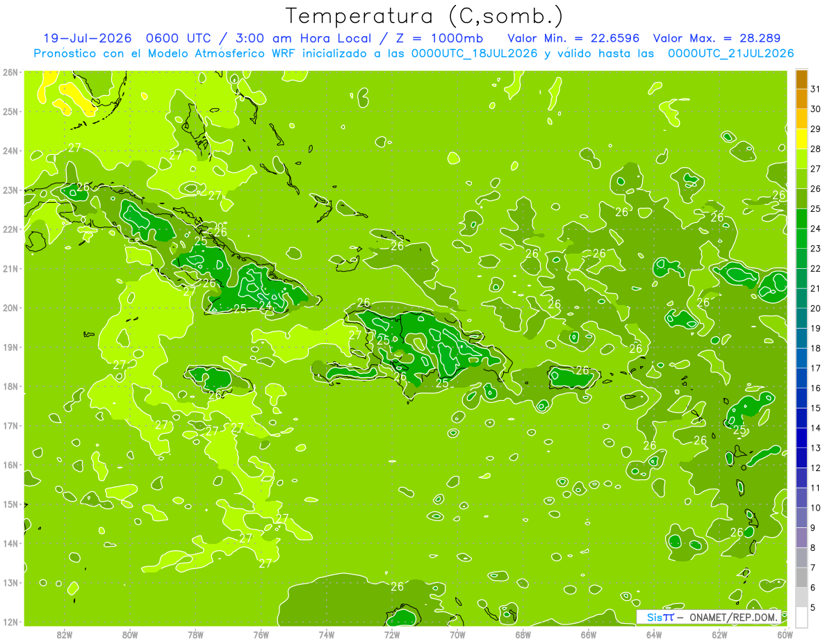Click the "24" contour label over eastern Cuba
This screenshot has height=644, width=834.
(265, 305)
